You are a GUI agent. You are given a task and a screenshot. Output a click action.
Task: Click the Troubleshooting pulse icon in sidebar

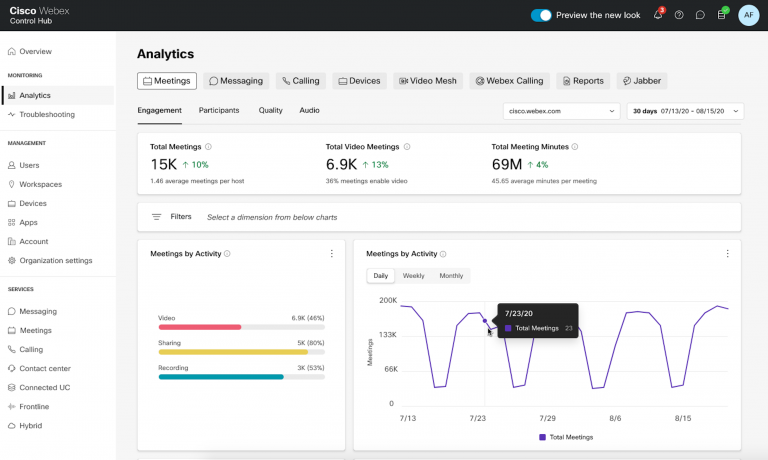[12, 114]
